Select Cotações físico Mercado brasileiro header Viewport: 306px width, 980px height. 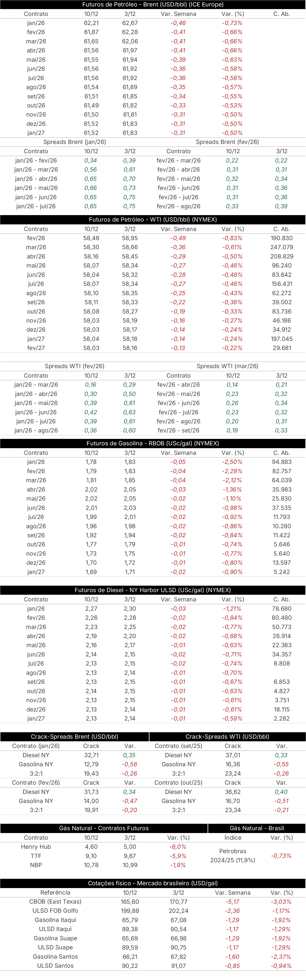pos(153,883)
